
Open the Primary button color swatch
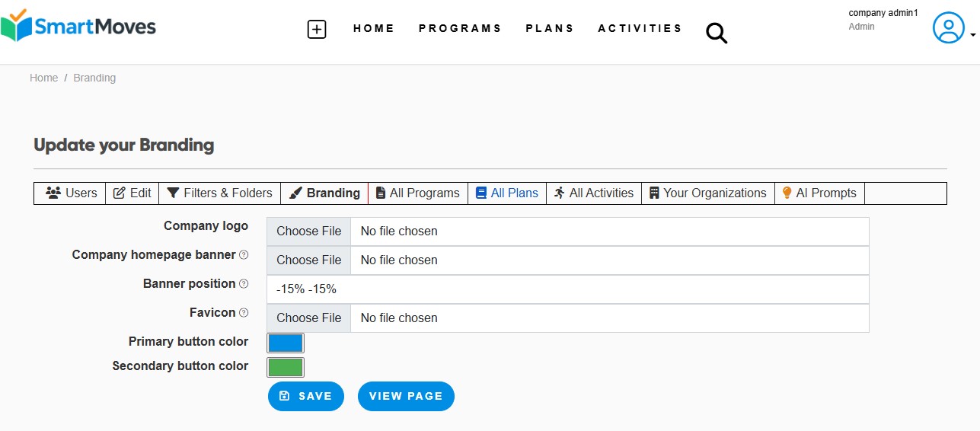click(286, 343)
